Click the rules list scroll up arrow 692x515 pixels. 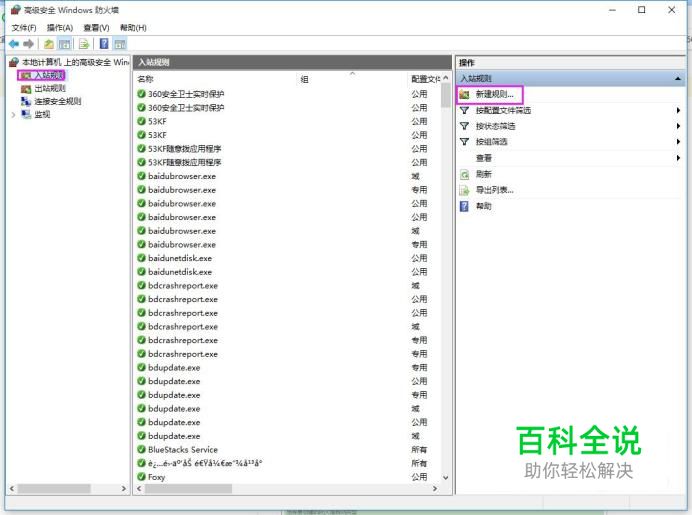[445, 78]
